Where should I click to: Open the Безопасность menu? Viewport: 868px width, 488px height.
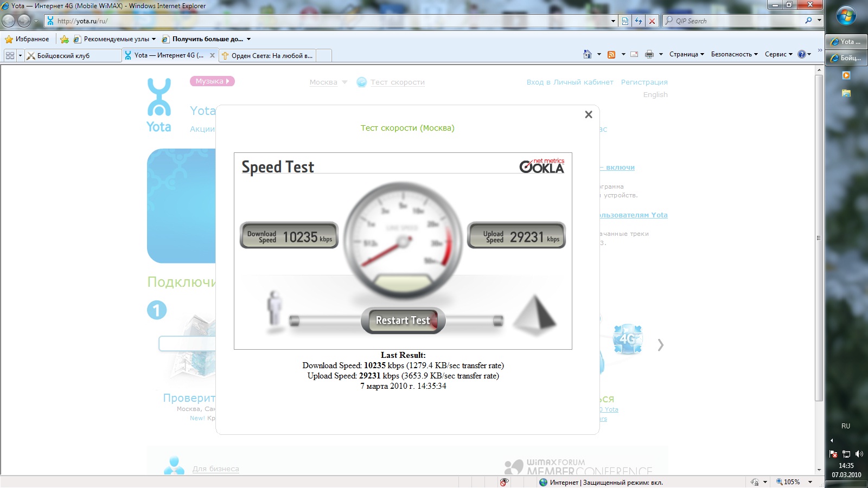(735, 54)
